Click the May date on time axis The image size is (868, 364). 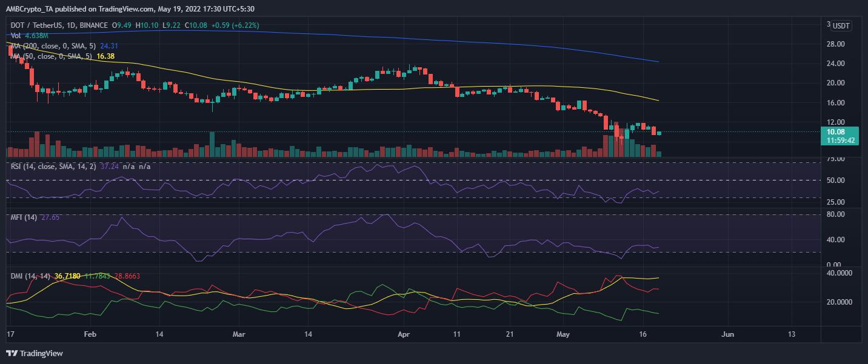click(x=564, y=334)
